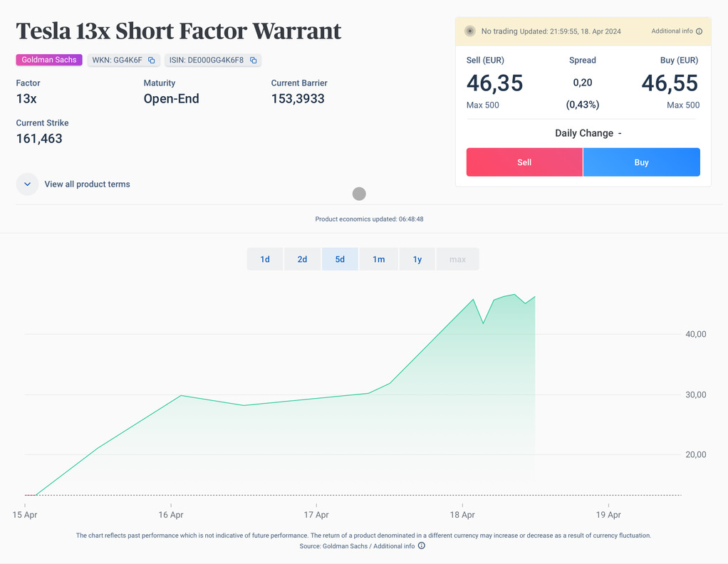The height and width of the screenshot is (564, 728).
Task: Show the 1m chart period
Action: [378, 259]
